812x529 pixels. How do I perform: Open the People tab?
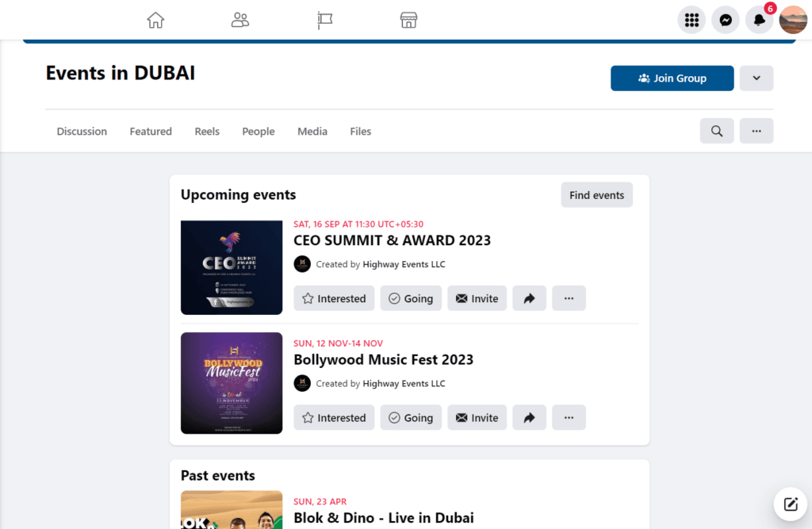pos(258,131)
